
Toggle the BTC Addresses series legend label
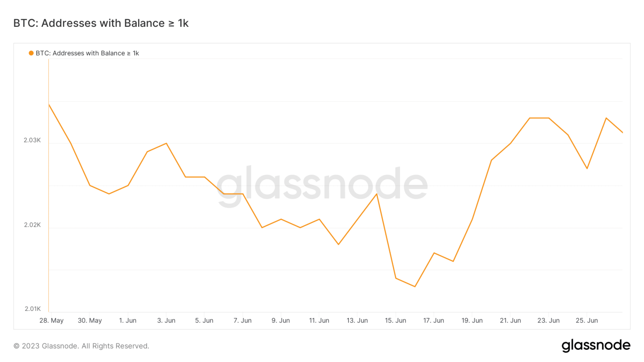[x=87, y=53]
